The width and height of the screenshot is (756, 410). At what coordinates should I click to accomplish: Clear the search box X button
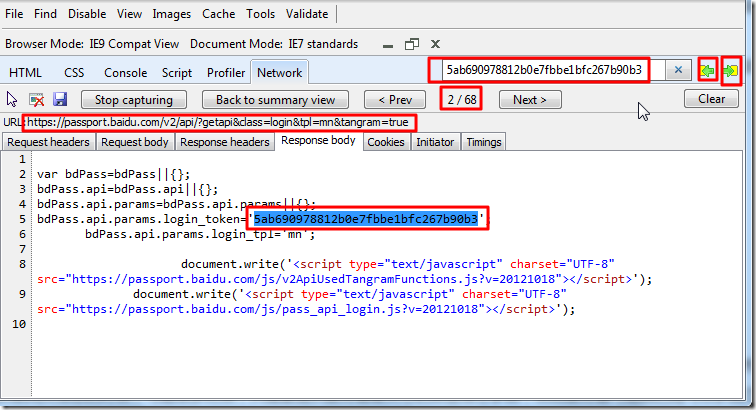point(678,70)
